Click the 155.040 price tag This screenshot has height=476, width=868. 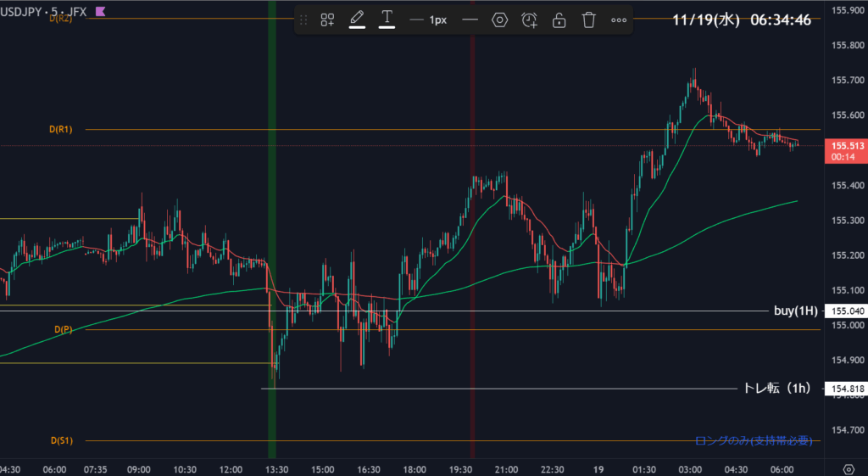tap(848, 311)
